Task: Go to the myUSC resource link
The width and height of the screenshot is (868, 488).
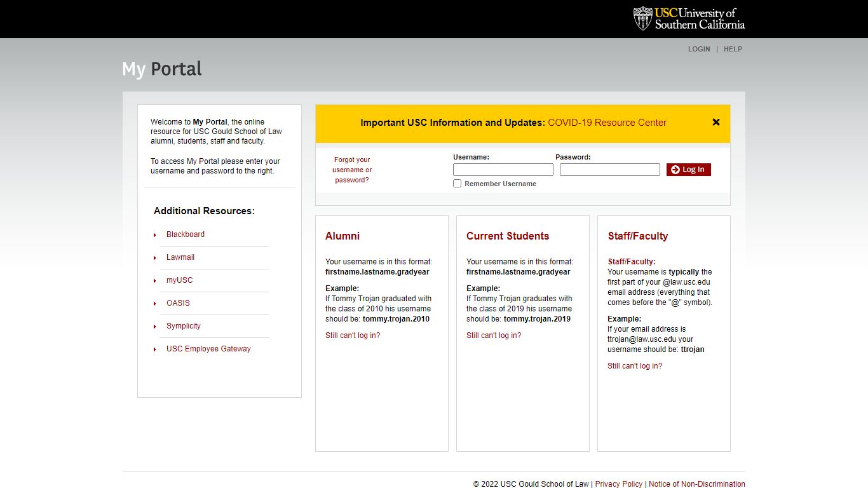Action: click(180, 280)
